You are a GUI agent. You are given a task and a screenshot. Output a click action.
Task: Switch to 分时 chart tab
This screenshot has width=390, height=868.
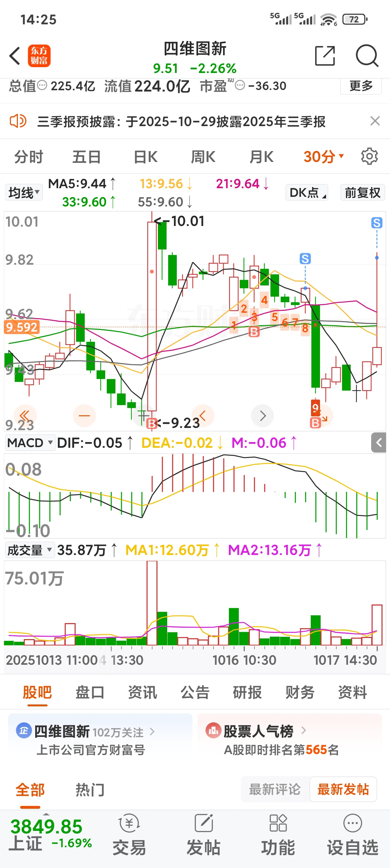(x=29, y=157)
